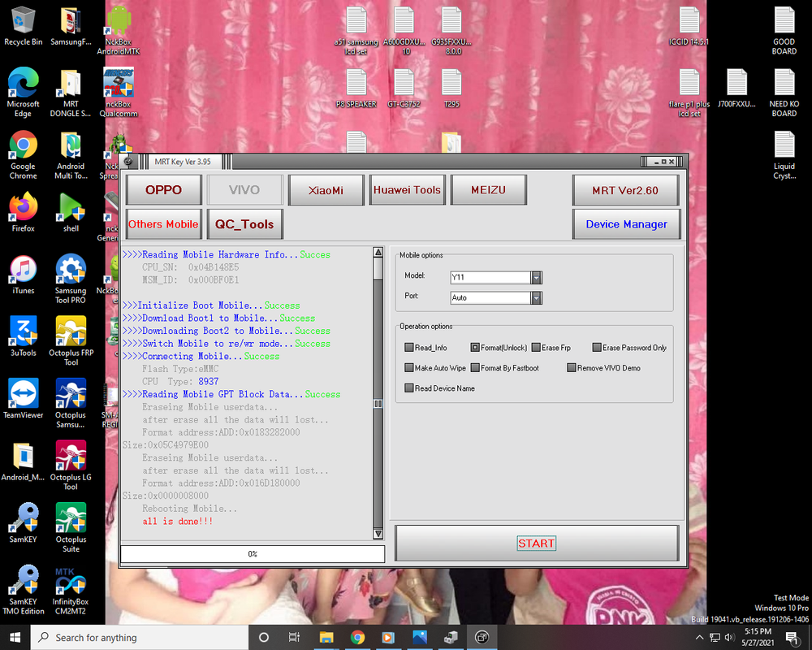812x650 pixels.
Task: Switch to the MEIZU tab
Action: tap(488, 189)
